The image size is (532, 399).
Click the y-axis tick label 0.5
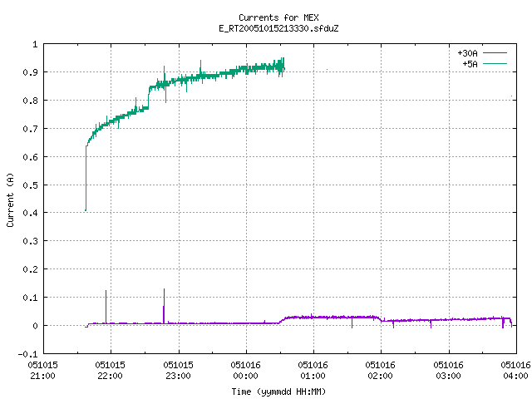tap(30, 185)
